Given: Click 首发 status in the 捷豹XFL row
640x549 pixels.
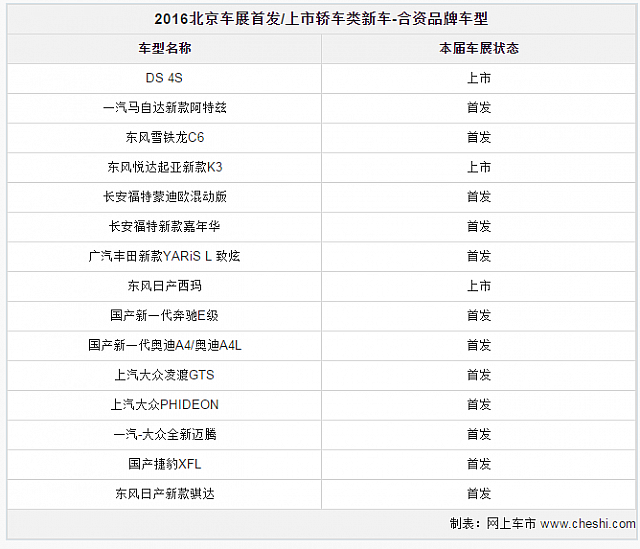Looking at the screenshot, I should [479, 464].
